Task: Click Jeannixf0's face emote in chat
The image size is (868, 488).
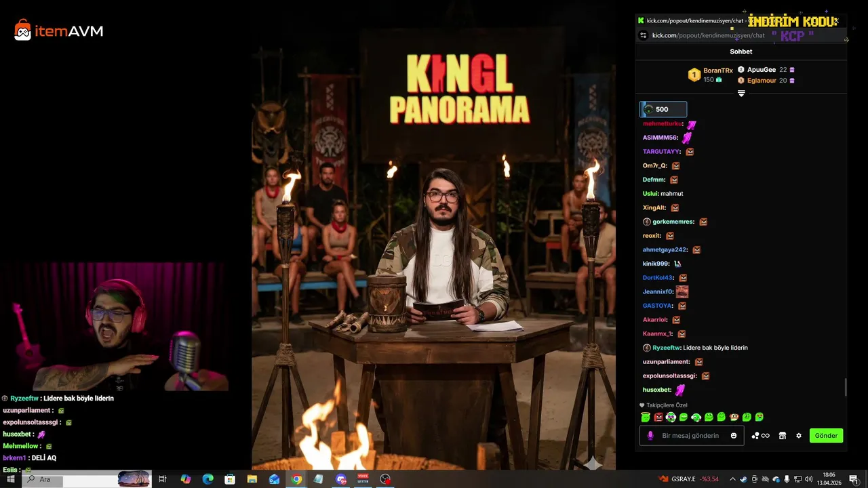Action: (682, 291)
